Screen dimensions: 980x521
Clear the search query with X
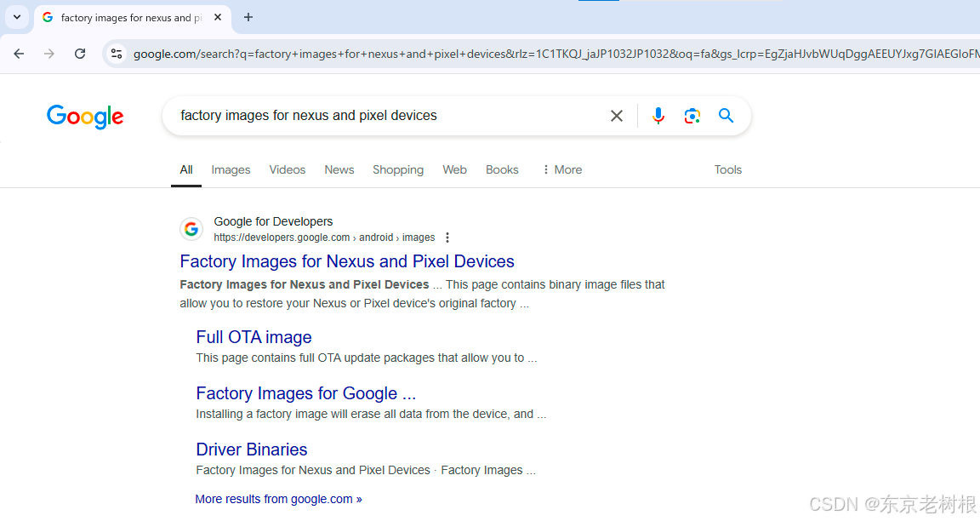point(616,116)
